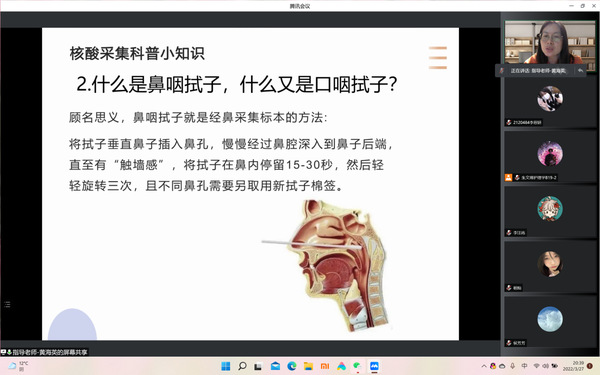This screenshot has height=375, width=600.
Task: Open WeChat from the taskbar
Action: 358,366
